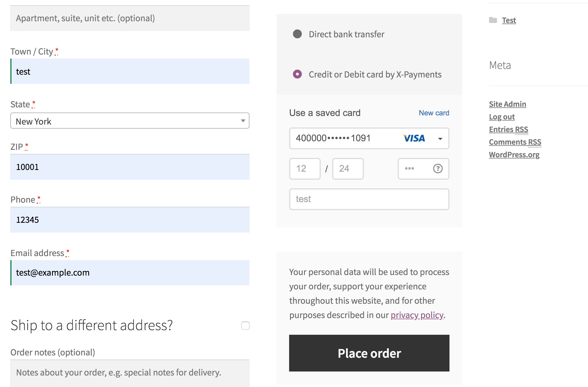Click the Town / City input field
588x387 pixels.
130,71
